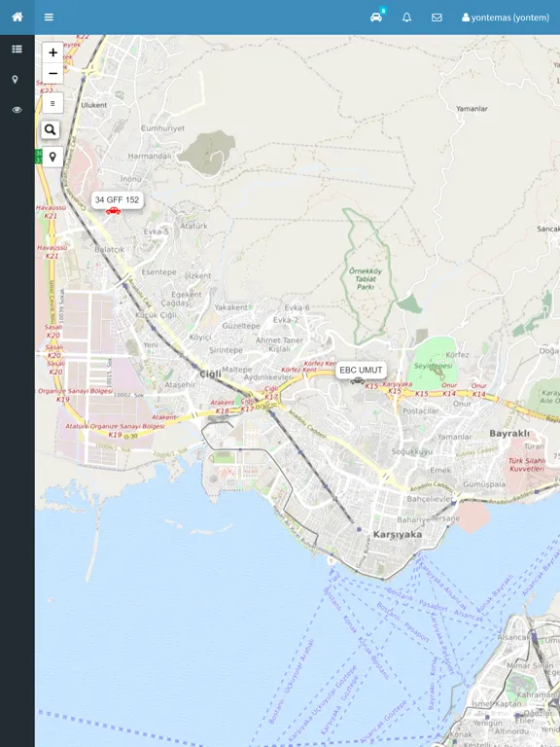Click the Ulukent map label

coord(93,105)
